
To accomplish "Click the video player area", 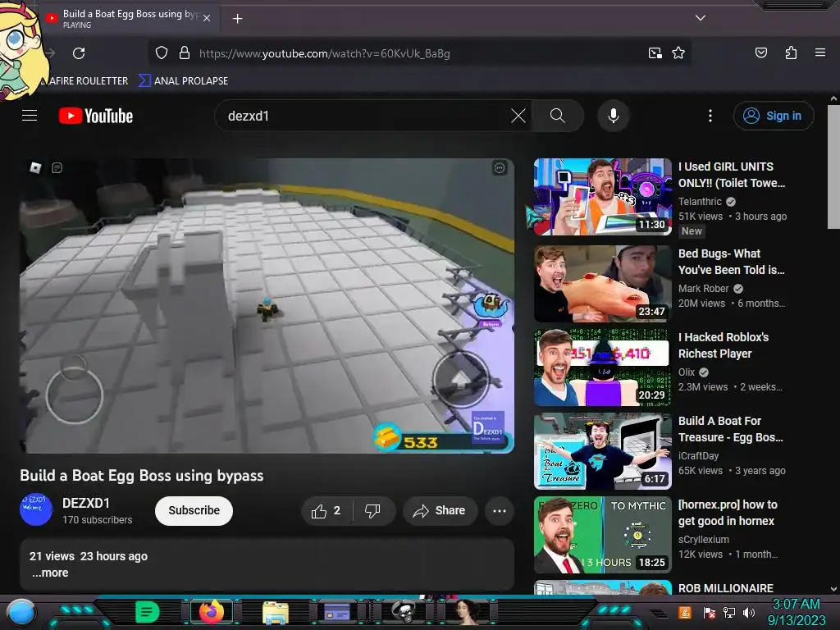I will click(x=267, y=305).
